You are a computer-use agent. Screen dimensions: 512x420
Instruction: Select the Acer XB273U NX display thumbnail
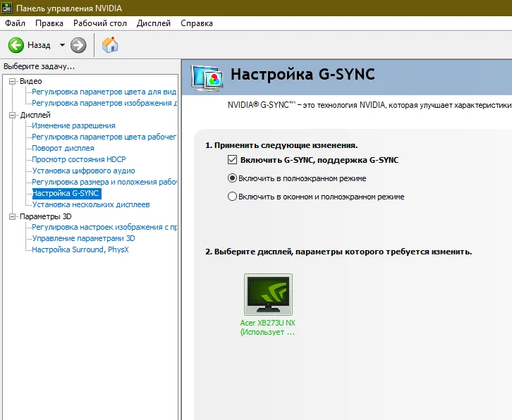click(268, 295)
